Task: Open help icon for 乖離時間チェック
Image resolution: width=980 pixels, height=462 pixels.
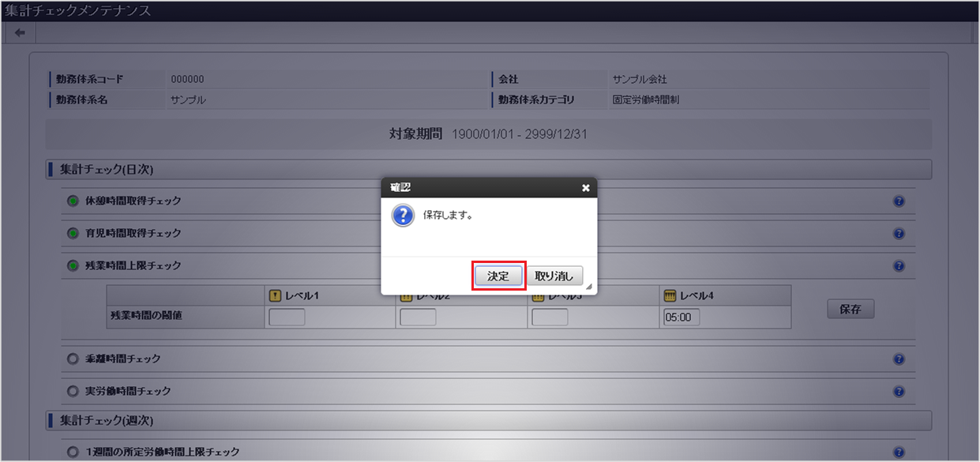Action: pyautogui.click(x=899, y=359)
